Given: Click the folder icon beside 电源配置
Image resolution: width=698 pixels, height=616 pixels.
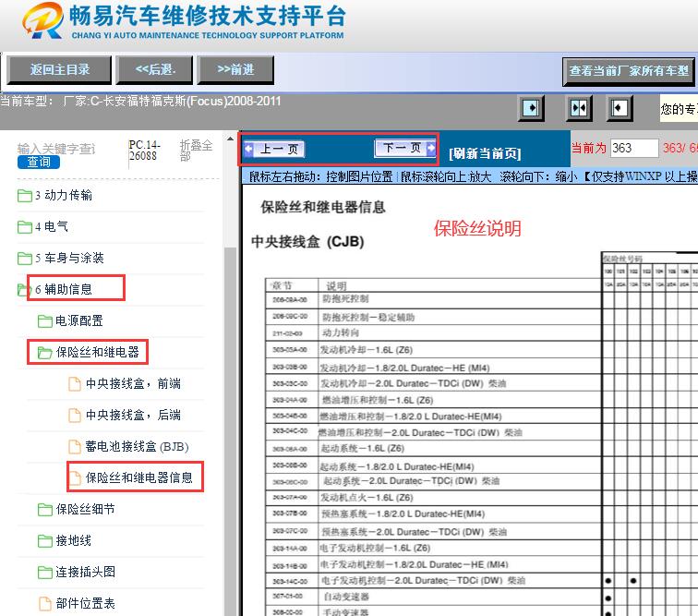Looking at the screenshot, I should (x=44, y=321).
